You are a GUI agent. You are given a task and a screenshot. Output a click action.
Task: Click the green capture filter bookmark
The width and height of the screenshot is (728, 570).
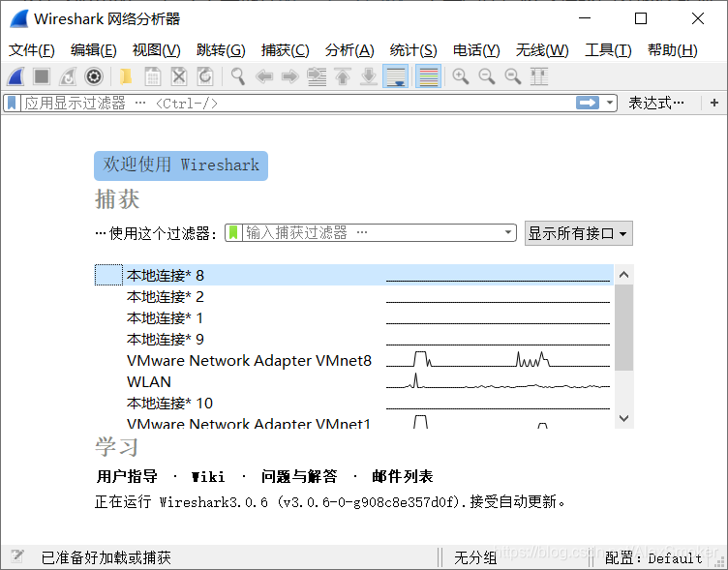click(233, 232)
